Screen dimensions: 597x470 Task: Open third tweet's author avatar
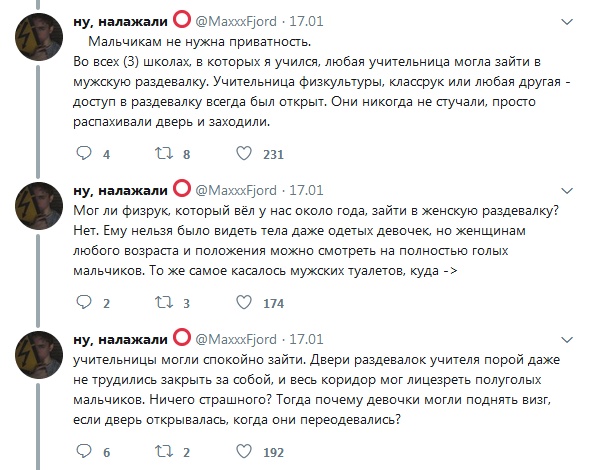click(39, 355)
